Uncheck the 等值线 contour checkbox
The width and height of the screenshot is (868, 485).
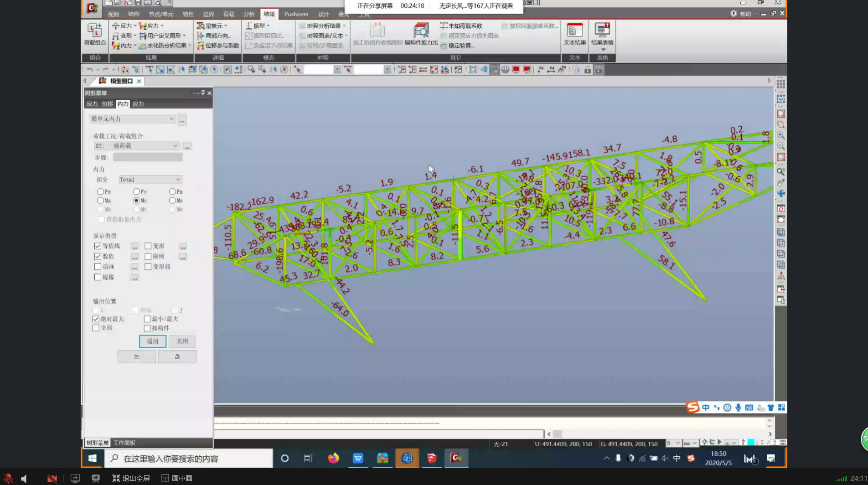(x=98, y=246)
